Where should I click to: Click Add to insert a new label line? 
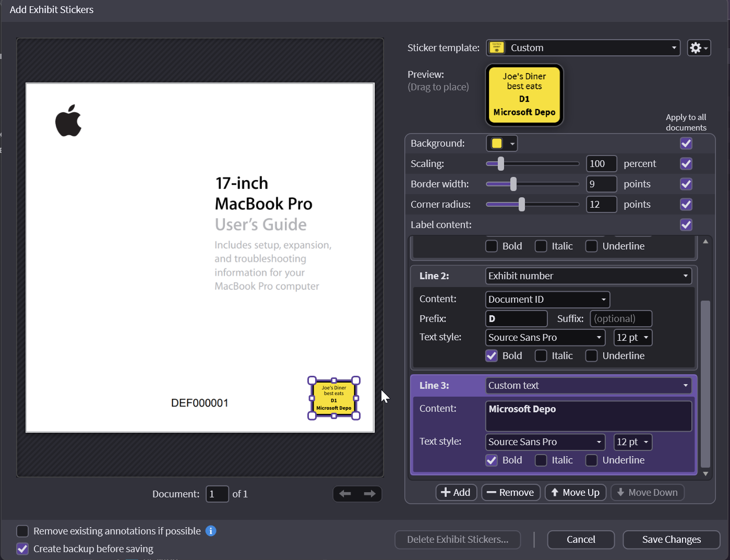456,492
